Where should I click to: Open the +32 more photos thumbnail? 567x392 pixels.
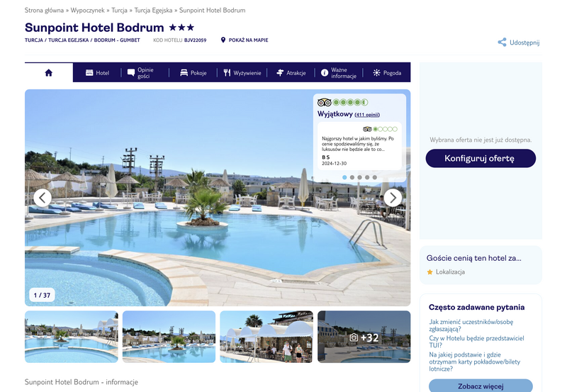tap(364, 337)
